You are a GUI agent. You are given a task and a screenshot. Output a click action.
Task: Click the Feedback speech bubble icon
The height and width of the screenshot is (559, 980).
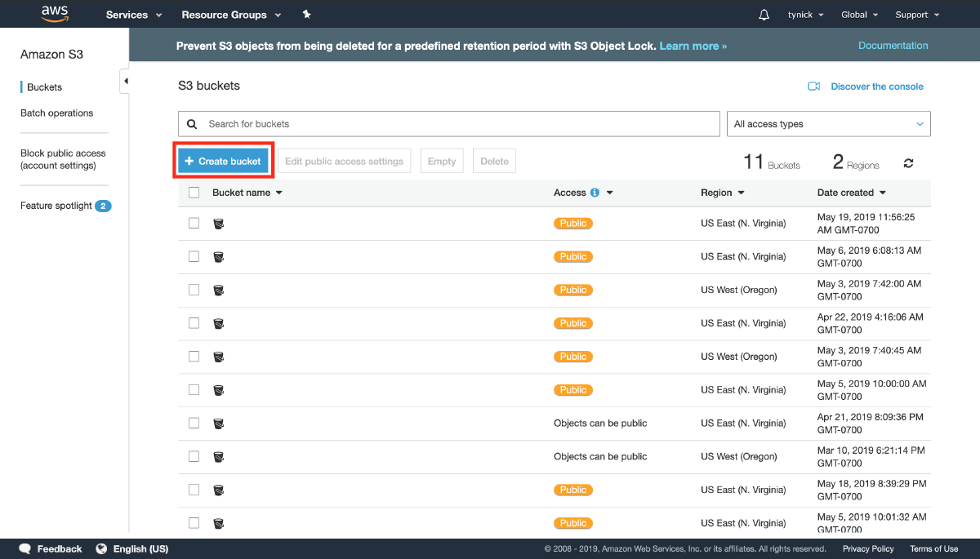tap(25, 549)
